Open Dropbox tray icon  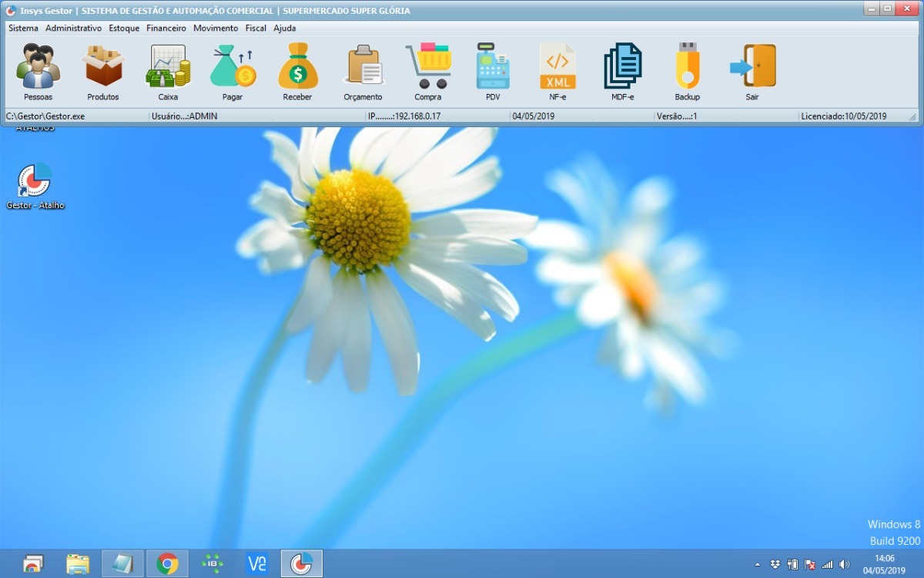click(x=775, y=565)
